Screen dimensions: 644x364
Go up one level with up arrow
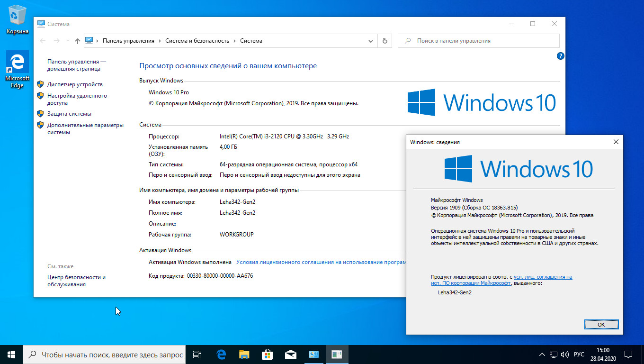[78, 41]
